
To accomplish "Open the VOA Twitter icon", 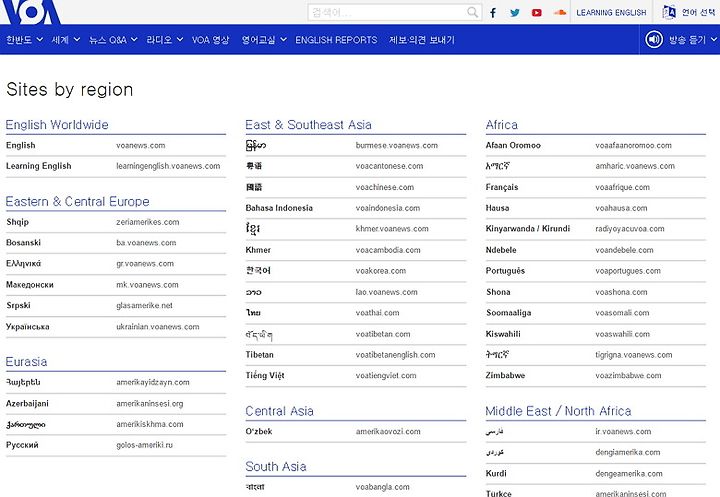I will 515,12.
